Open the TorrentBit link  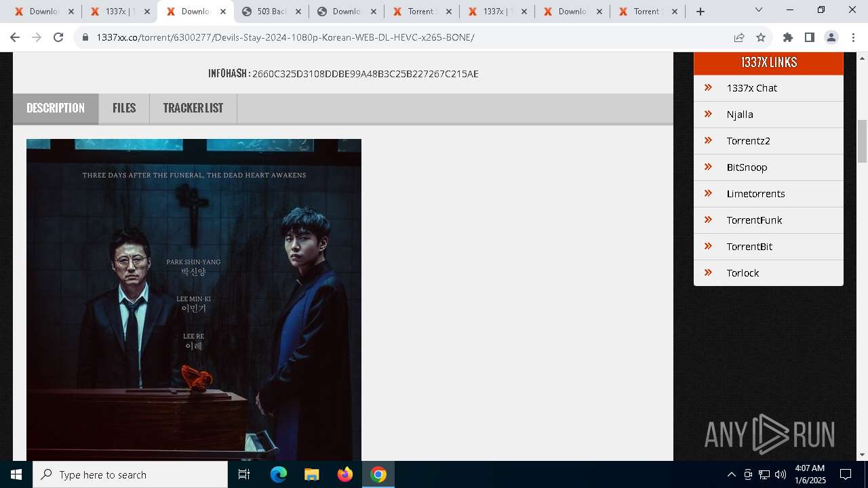tap(749, 247)
